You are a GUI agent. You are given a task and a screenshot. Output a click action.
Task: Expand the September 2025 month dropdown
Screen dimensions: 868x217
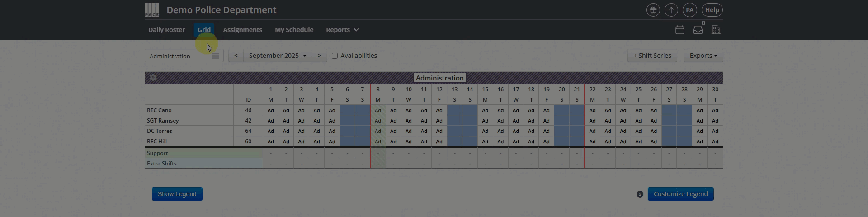(278, 56)
